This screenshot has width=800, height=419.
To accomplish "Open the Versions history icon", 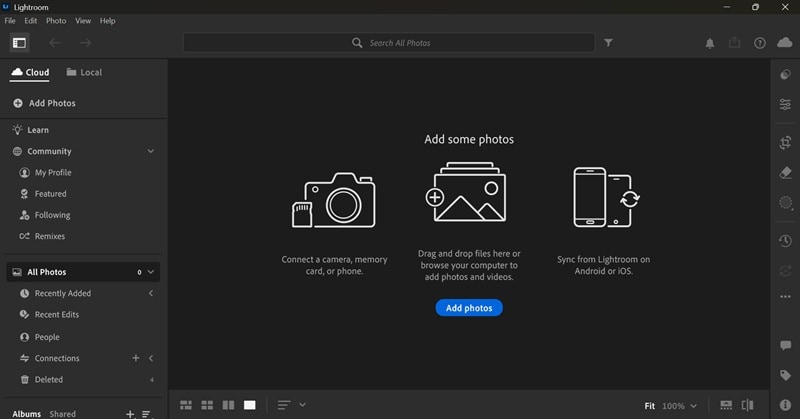I will click(x=786, y=241).
